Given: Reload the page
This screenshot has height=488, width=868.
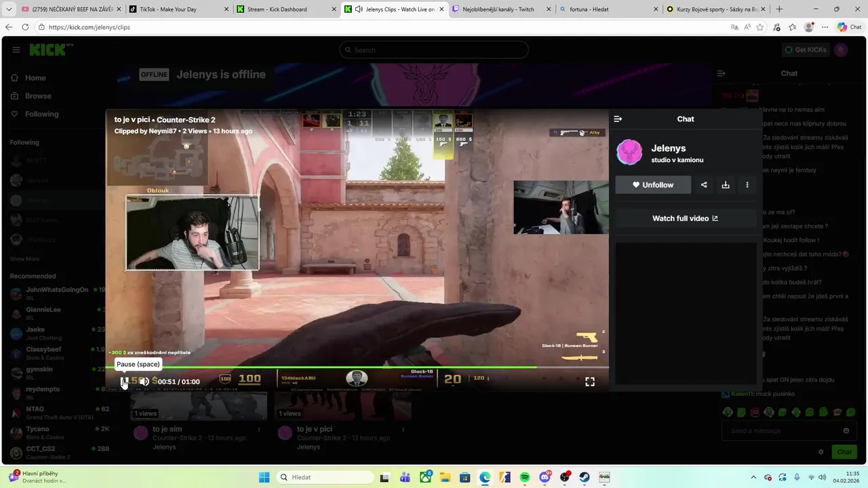Looking at the screenshot, I should pos(25,27).
